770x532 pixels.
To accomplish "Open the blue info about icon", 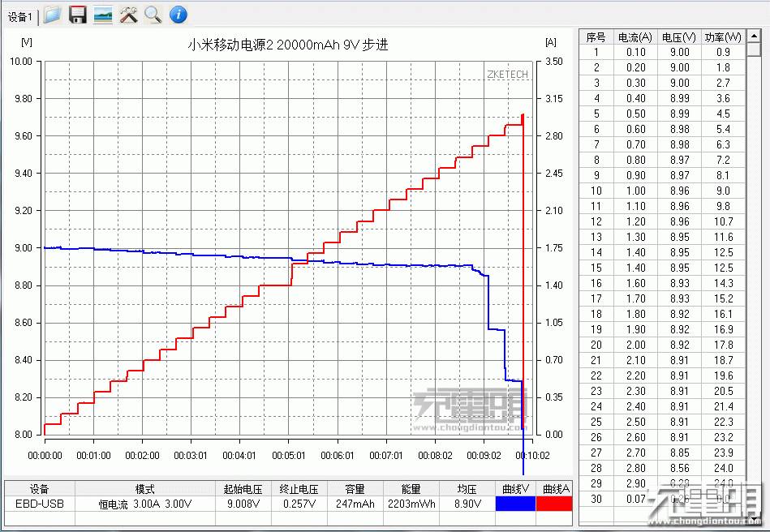I will click(x=179, y=15).
